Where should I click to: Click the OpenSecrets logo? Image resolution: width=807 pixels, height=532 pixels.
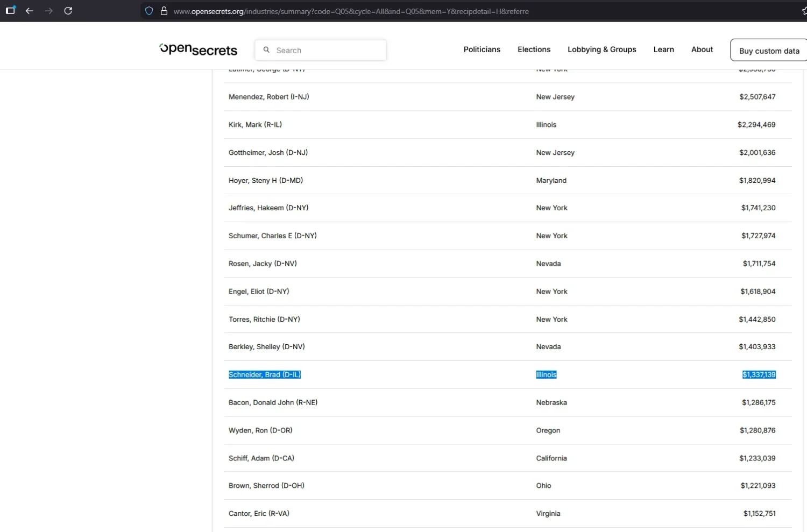[x=199, y=49]
